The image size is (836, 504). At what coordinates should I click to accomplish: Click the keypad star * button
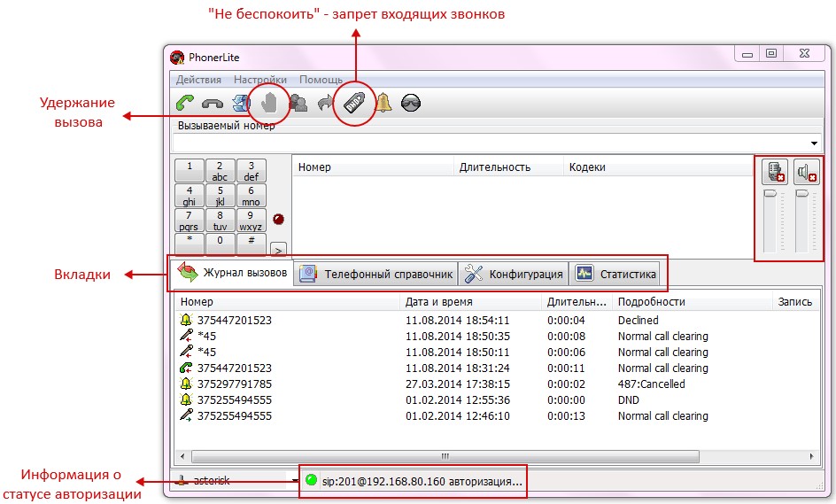tap(190, 244)
